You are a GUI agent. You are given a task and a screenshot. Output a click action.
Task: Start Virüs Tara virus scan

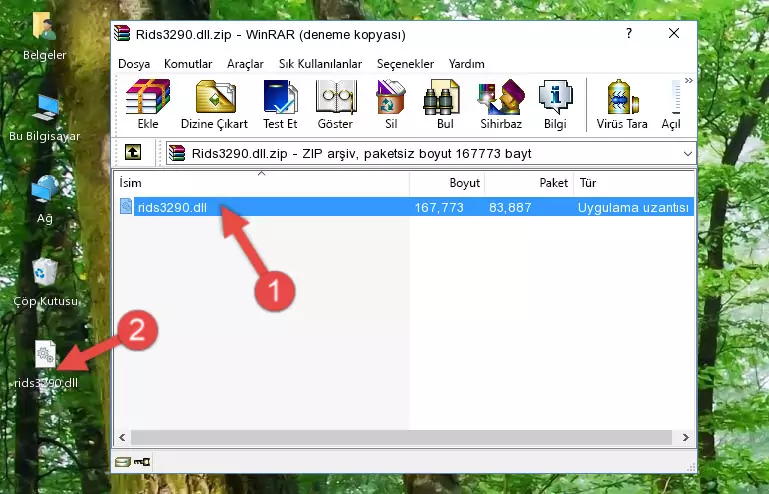click(x=622, y=104)
